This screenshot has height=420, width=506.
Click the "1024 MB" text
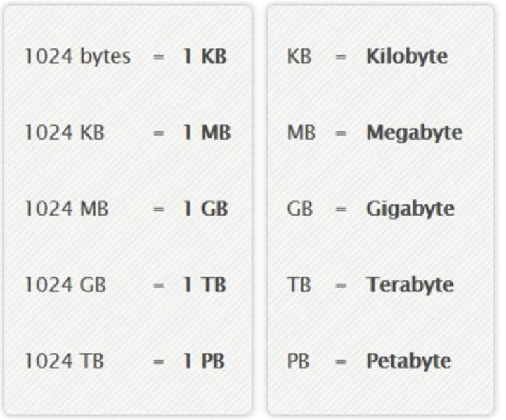[x=66, y=209]
